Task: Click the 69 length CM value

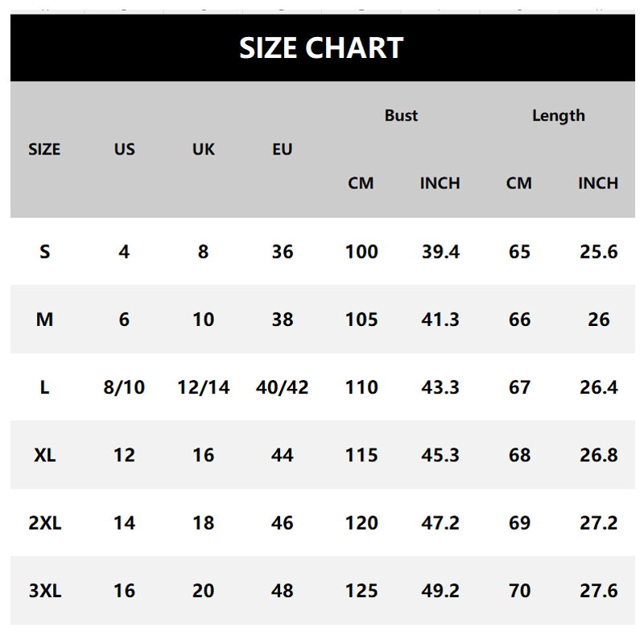Action: (519, 522)
